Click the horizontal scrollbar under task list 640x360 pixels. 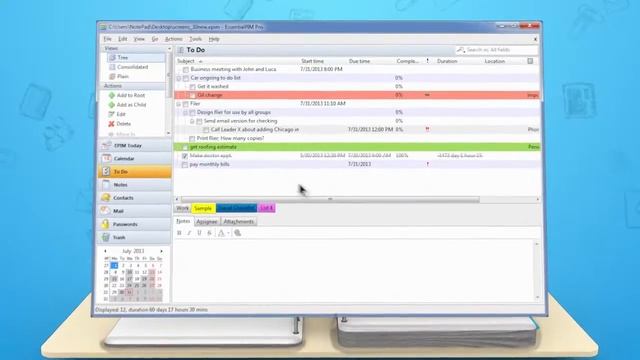tap(330, 199)
